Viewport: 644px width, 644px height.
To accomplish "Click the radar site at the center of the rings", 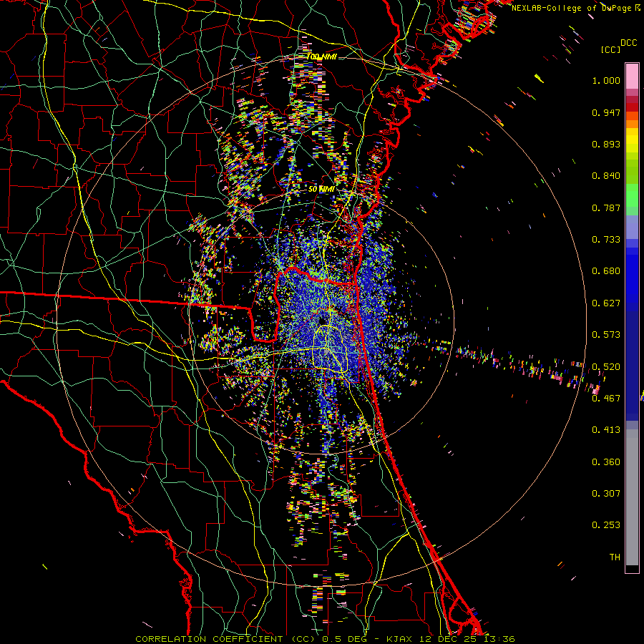I will coord(321,321).
